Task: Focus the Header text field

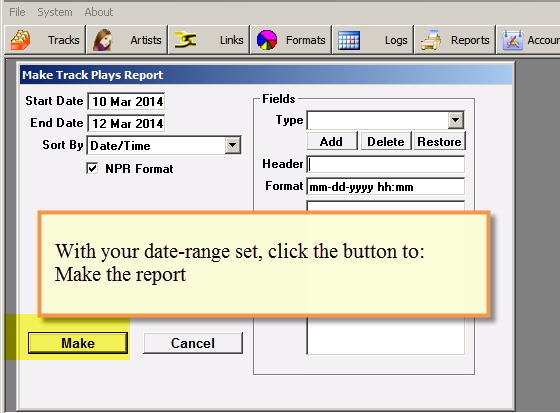Action: coord(386,164)
